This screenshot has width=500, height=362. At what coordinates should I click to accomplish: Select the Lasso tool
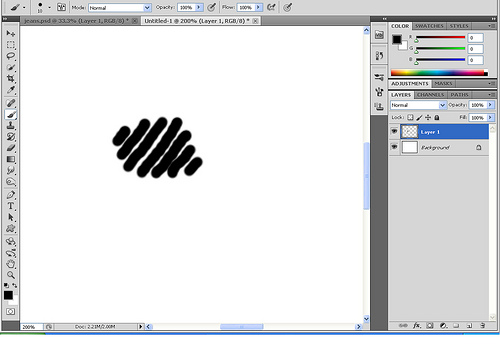(11, 56)
